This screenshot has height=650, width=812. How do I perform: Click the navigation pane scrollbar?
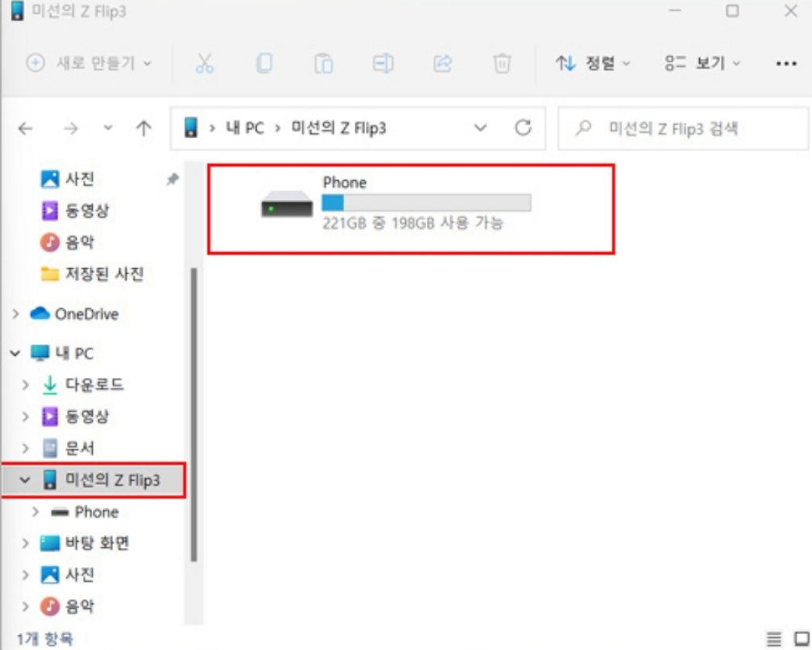pos(193,414)
